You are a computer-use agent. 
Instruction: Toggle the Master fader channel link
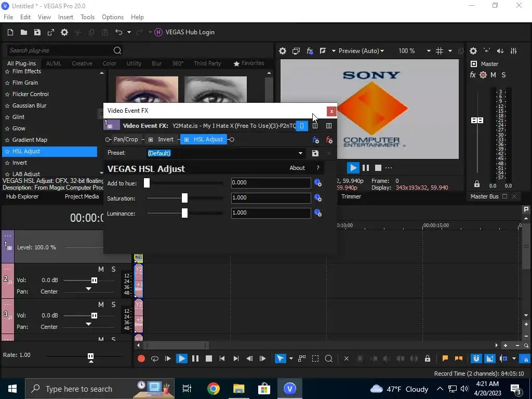(x=477, y=121)
